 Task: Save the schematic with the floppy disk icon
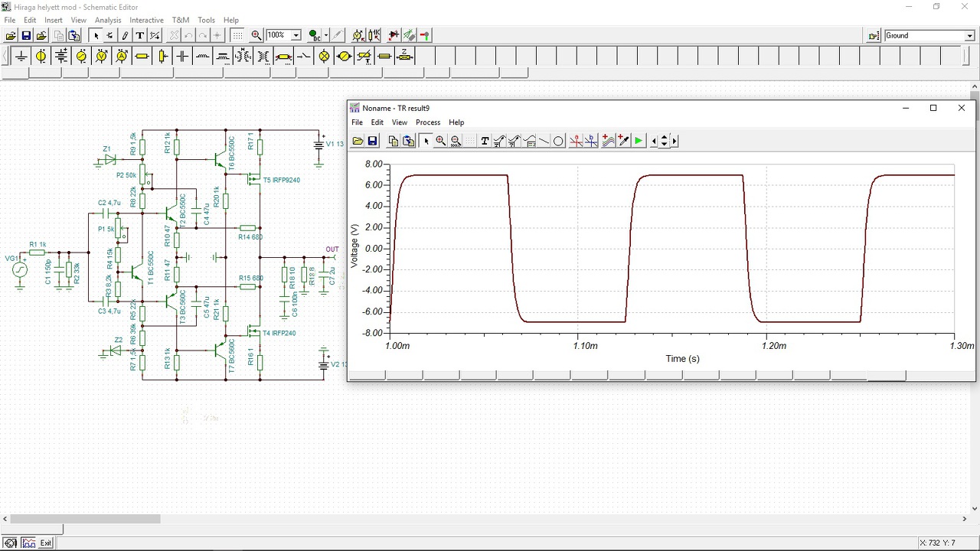26,35
